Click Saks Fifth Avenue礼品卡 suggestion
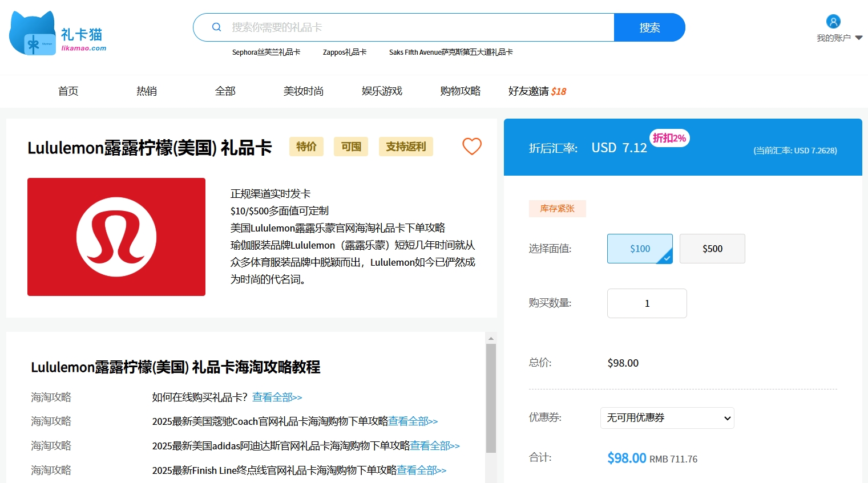This screenshot has height=483, width=868. 451,52
